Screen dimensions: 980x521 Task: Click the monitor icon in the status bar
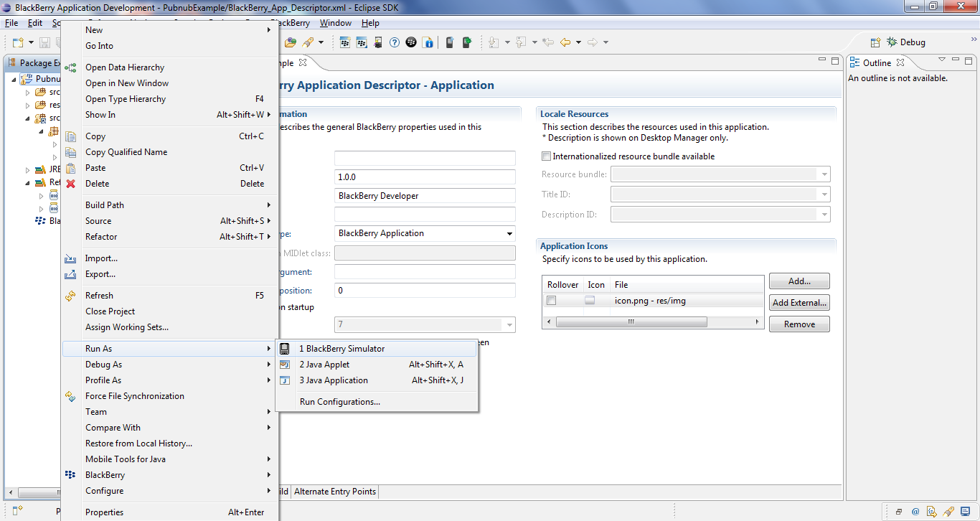(965, 512)
